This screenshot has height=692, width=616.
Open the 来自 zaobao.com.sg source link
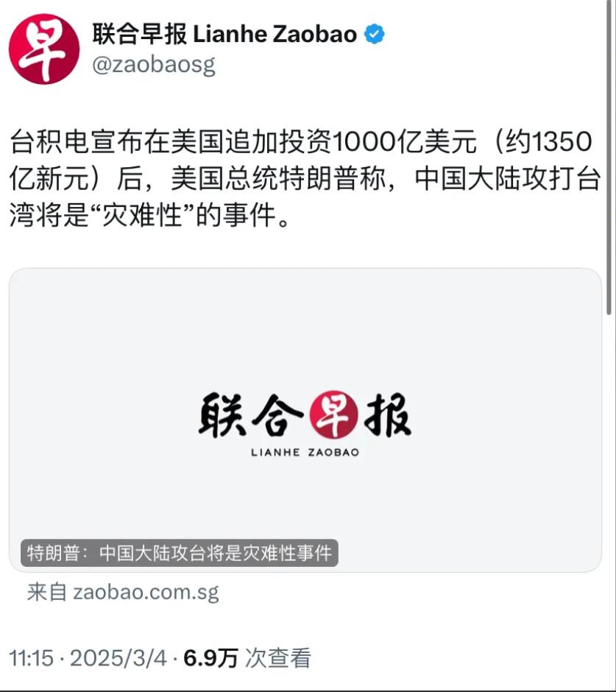point(123,592)
